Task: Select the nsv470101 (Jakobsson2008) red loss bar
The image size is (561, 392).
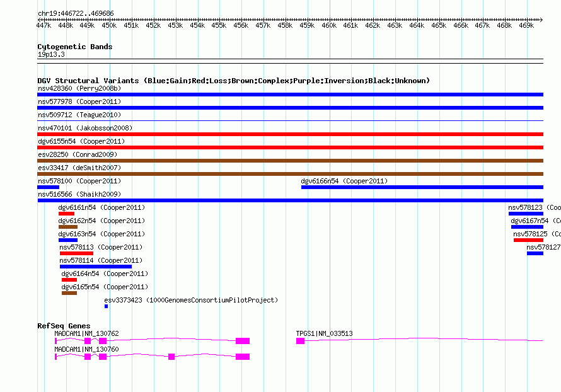Action: [290, 134]
